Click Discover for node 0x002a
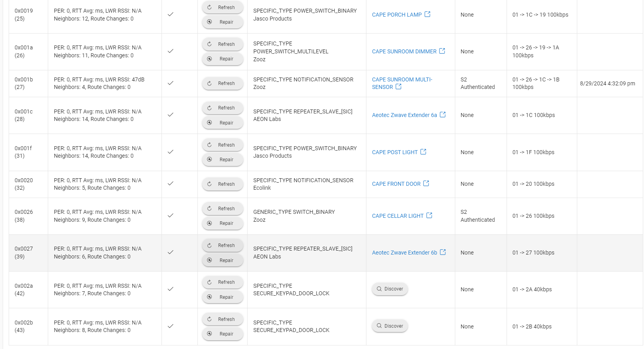The image size is (644, 349). coord(390,289)
